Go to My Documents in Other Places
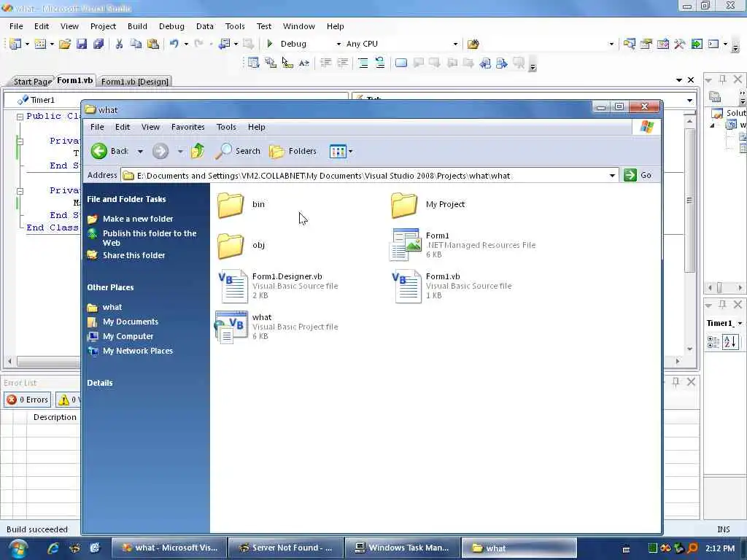This screenshot has width=747, height=560. click(130, 322)
